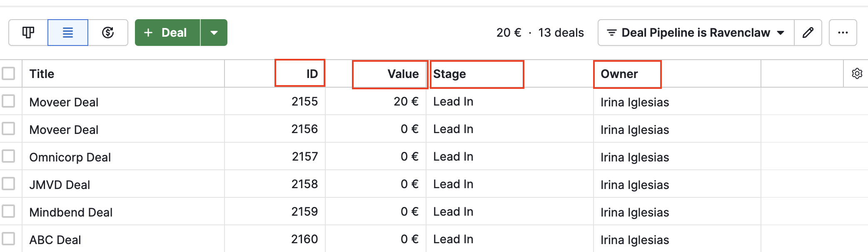Select the Omnicorp Deal row checkbox
The width and height of the screenshot is (868, 252).
tap(8, 156)
